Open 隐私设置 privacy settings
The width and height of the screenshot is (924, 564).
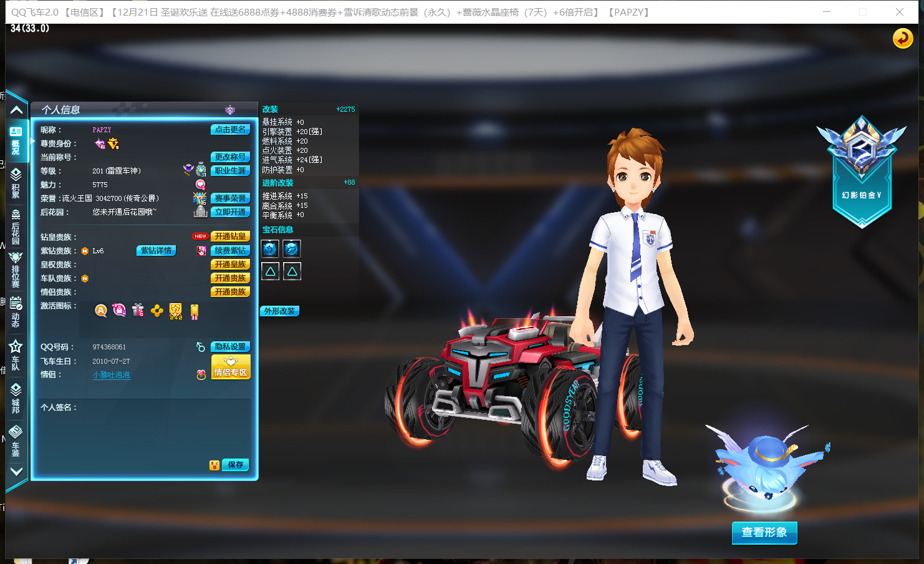pyautogui.click(x=230, y=347)
